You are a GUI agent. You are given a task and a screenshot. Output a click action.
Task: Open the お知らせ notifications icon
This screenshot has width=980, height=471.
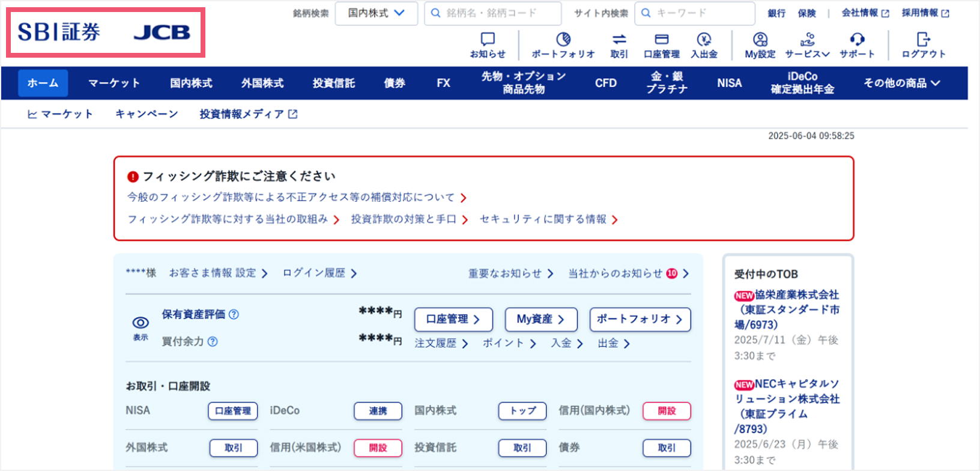pos(488,40)
